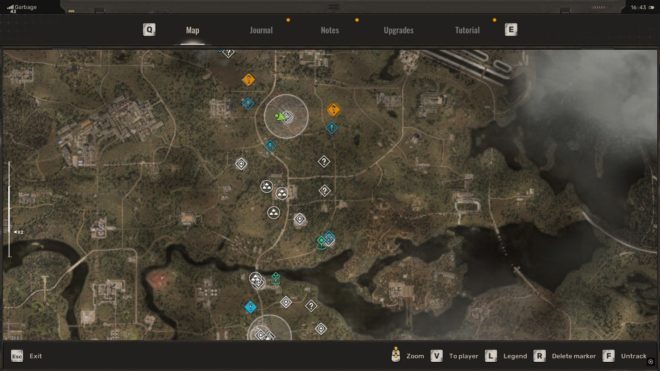Click the battery indicator icon
Image resolution: width=660 pixels, height=371 pixels.
tap(652, 7)
